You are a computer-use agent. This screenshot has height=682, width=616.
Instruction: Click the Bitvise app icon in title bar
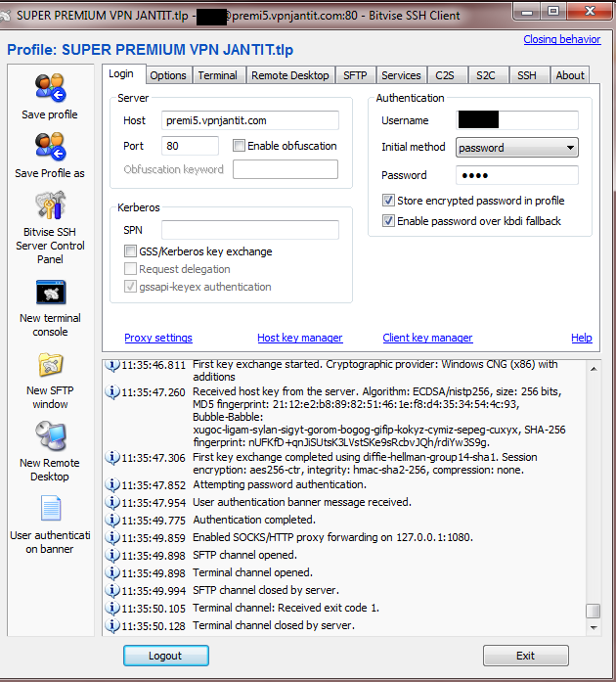click(x=5, y=16)
